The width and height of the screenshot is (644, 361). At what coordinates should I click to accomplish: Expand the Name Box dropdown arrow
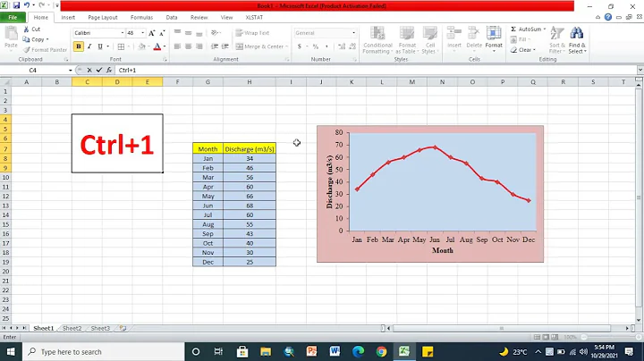(71, 71)
